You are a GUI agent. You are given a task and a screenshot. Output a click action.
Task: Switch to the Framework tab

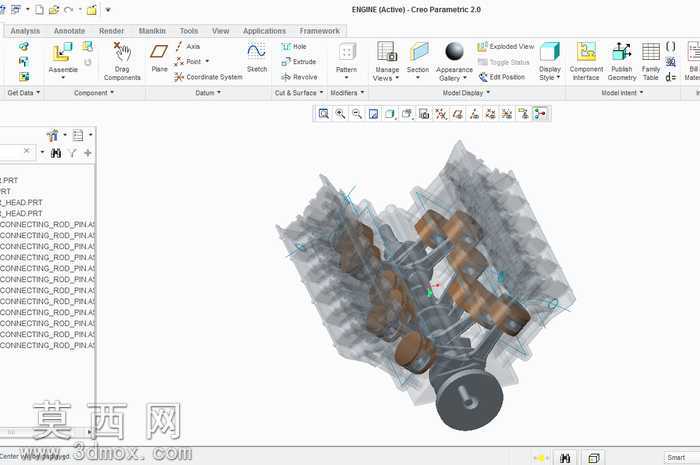point(320,31)
